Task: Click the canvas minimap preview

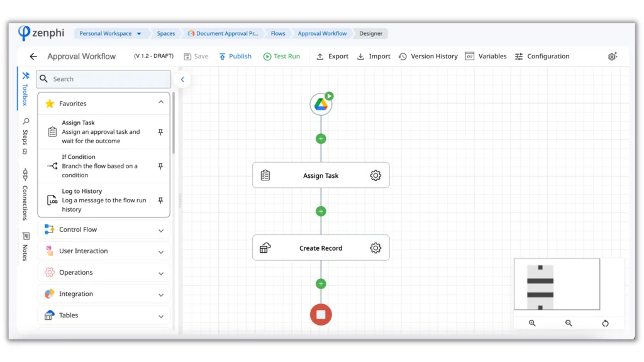Action: click(557, 284)
